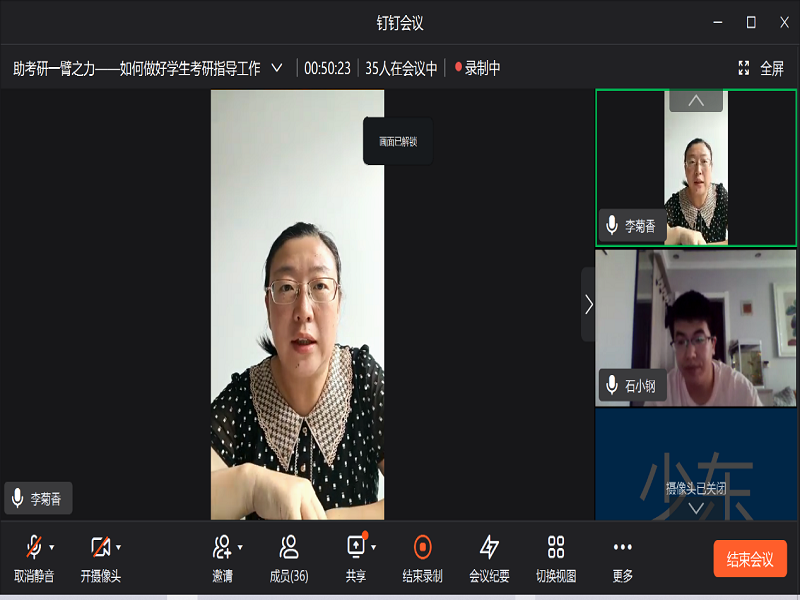Collapse the participant video sidebar

coord(588,304)
